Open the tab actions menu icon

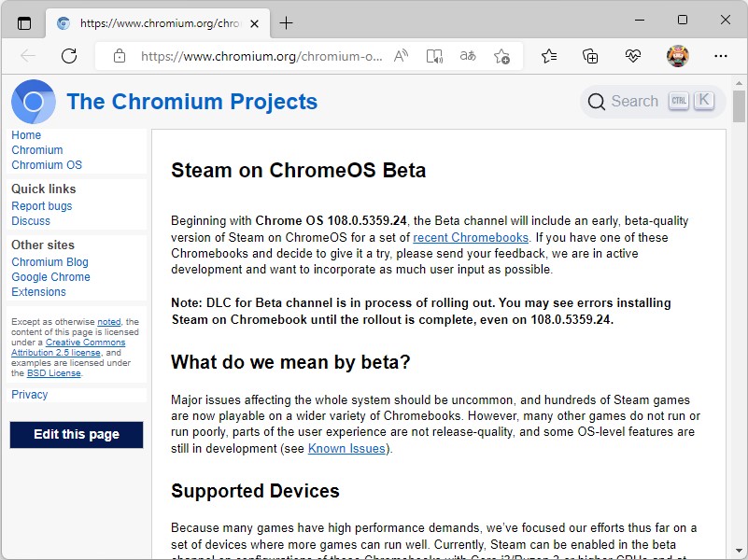pyautogui.click(x=22, y=20)
